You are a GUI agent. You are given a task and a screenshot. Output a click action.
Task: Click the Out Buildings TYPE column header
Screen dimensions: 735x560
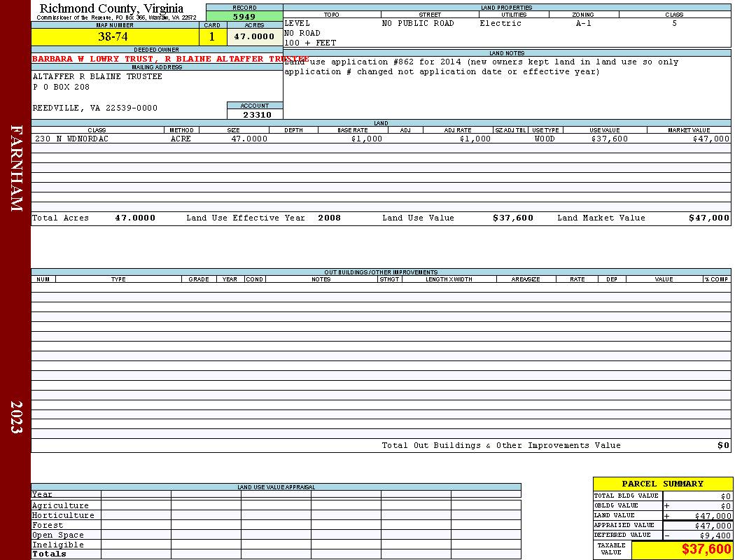click(118, 279)
